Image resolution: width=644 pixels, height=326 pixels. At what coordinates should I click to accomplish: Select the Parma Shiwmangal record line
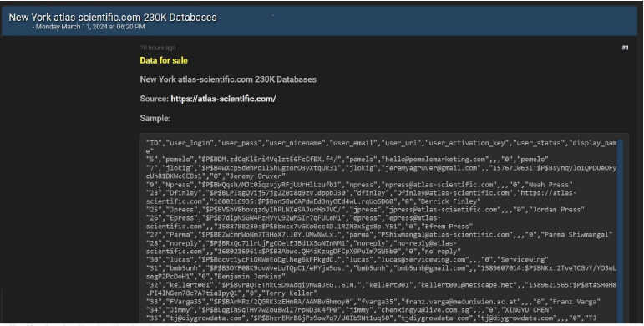click(379, 235)
